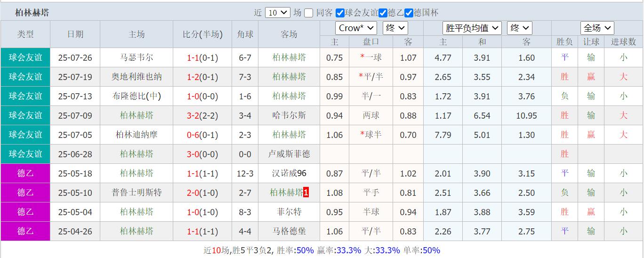Uncheck the 球会友谊 filter checkbox
This screenshot has height=258, width=644.
click(340, 13)
